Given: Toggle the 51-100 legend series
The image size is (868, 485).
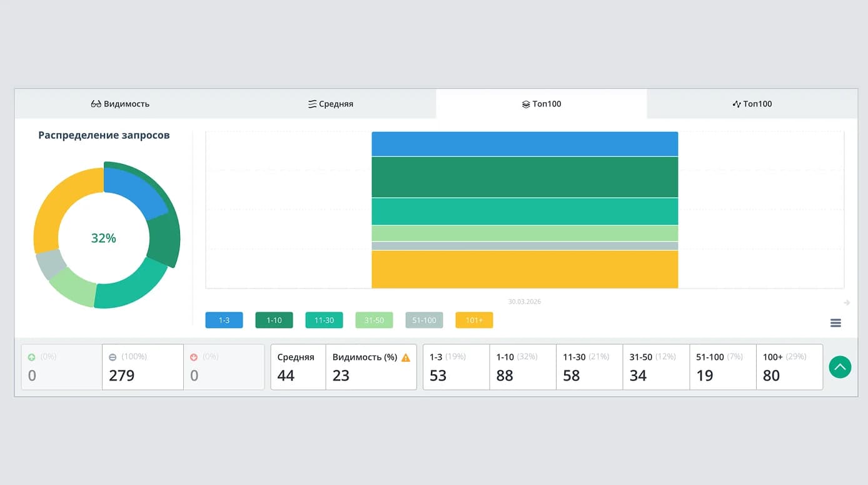Looking at the screenshot, I should (424, 320).
